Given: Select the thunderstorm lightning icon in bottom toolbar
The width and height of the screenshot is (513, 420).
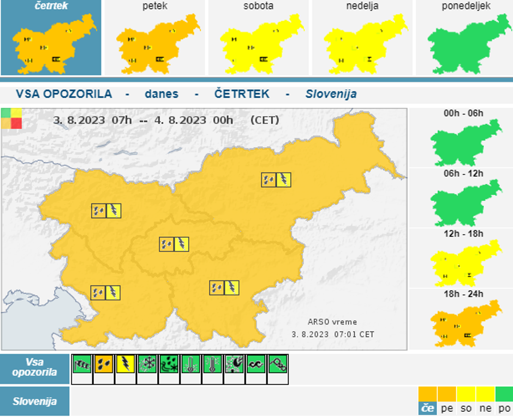Looking at the screenshot, I should 125,363.
